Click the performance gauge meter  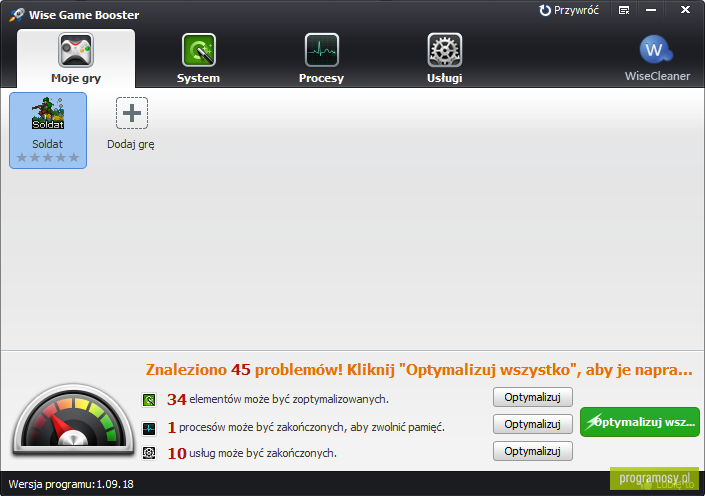pos(73,420)
